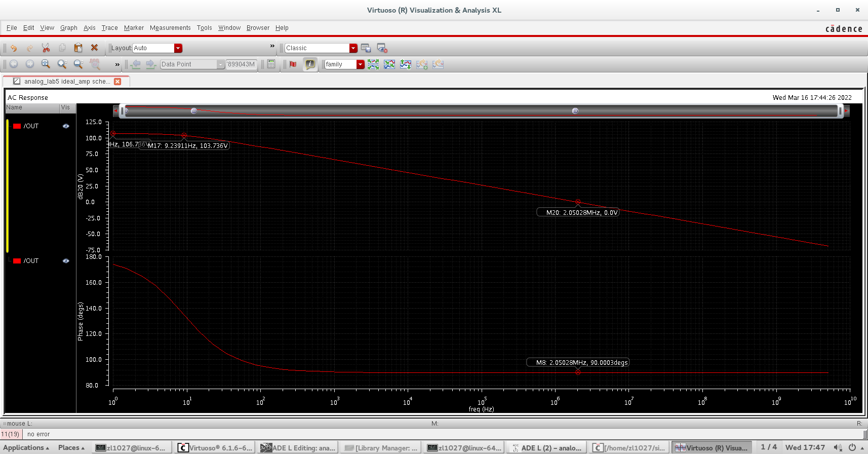Open the Layout Auto dropdown
The height and width of the screenshot is (454, 868).
pyautogui.click(x=178, y=48)
